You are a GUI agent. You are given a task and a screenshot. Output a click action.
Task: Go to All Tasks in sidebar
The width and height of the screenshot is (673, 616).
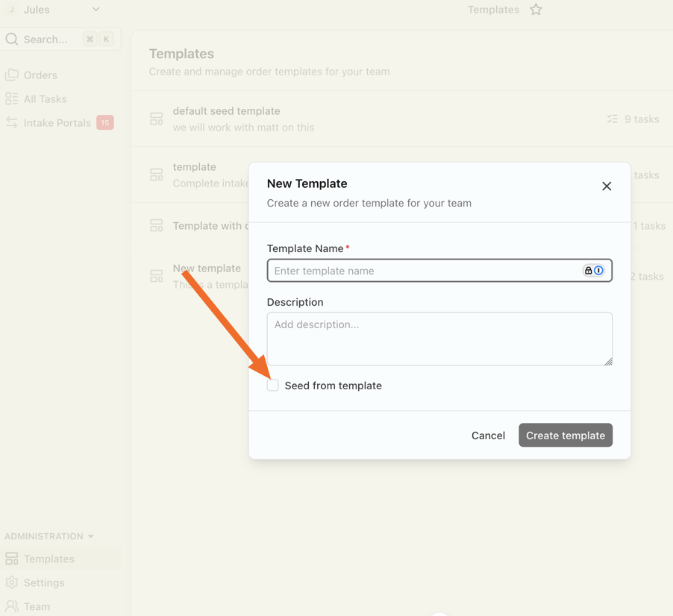pos(45,99)
